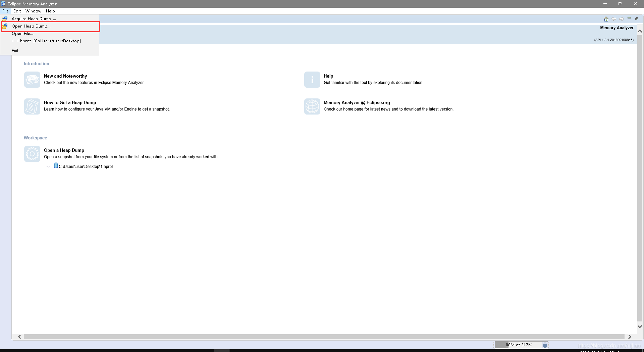Click the Introduction section heading
644x352 pixels.
[36, 64]
